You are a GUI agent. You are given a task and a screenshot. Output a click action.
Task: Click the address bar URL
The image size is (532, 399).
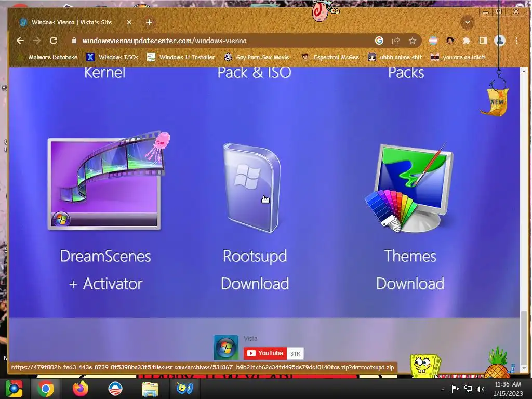tap(165, 41)
